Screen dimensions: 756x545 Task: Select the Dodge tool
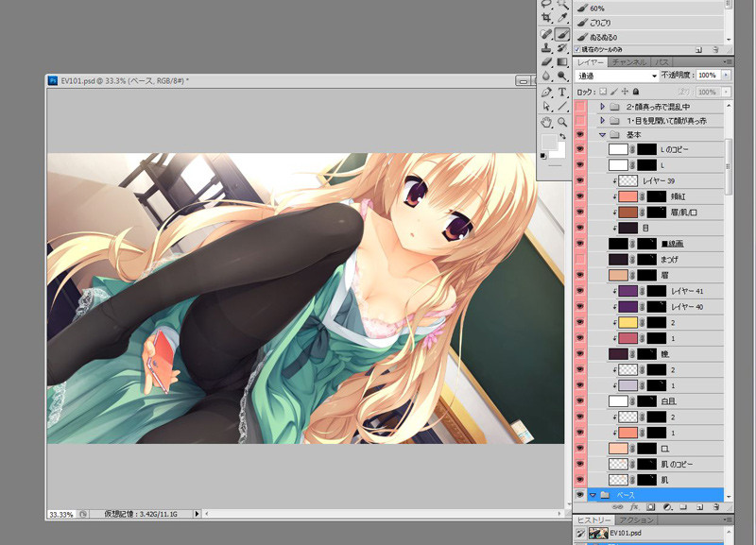click(x=562, y=76)
